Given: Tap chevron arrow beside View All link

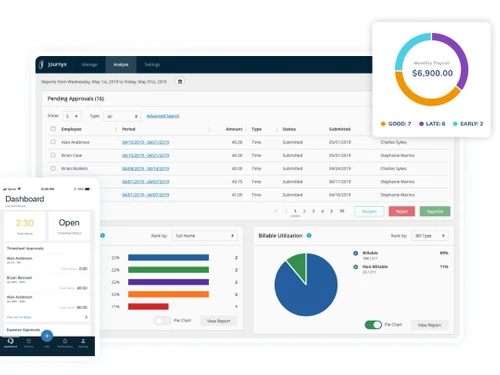Looking at the screenshot, I should pos(86,317).
